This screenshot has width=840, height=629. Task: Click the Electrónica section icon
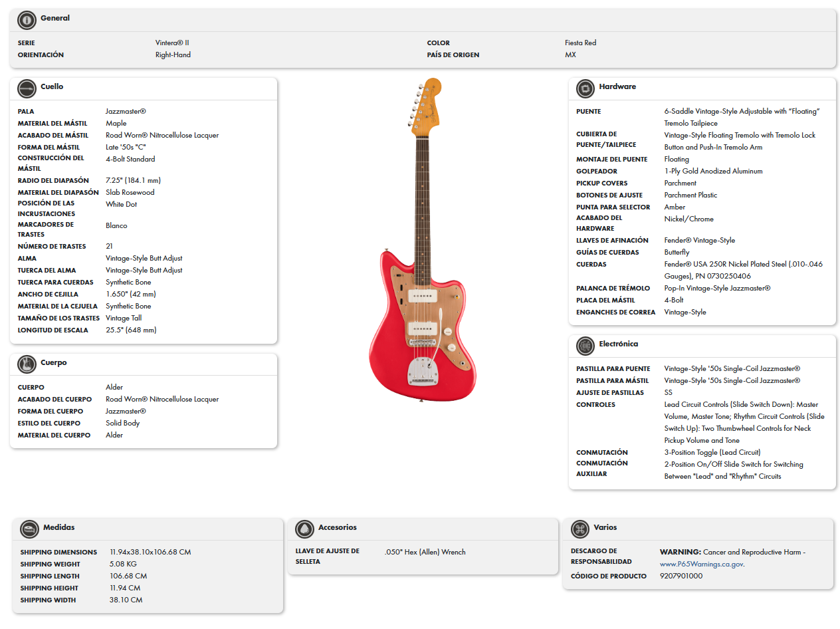pos(585,346)
